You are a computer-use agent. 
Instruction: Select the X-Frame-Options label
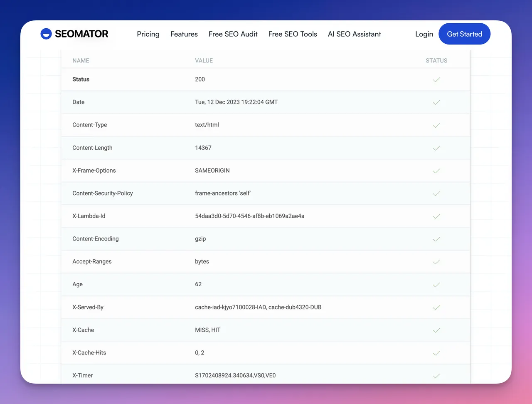tap(94, 171)
